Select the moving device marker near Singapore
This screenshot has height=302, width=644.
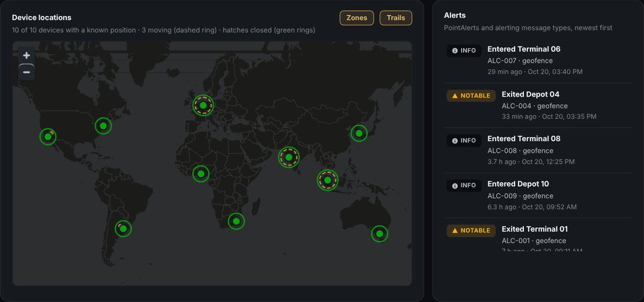[x=328, y=180]
